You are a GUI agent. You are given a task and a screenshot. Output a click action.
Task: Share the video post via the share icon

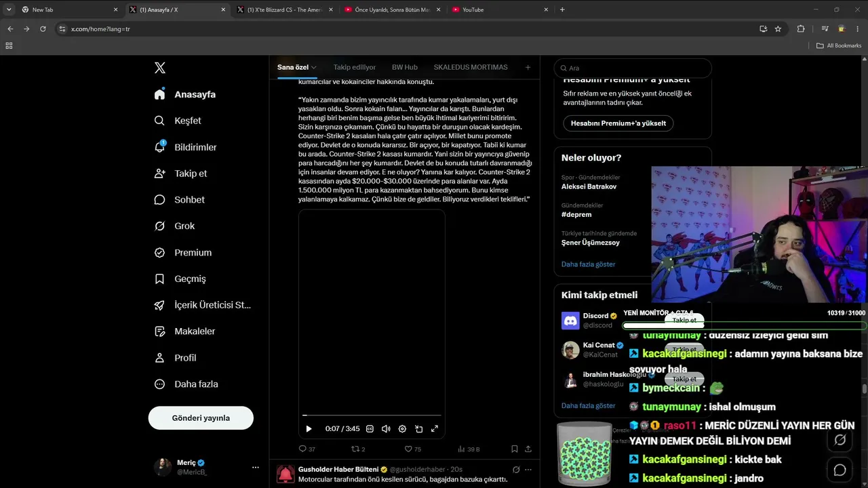click(x=528, y=449)
